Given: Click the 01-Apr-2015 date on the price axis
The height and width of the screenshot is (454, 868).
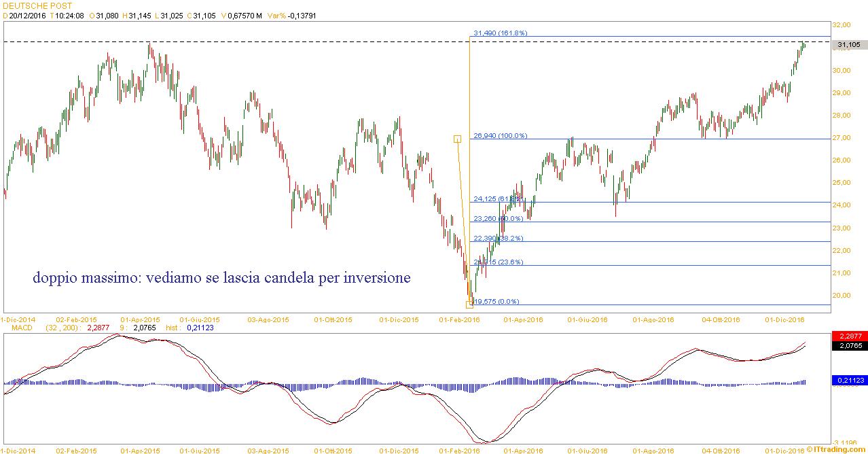Looking at the screenshot, I should [x=140, y=319].
